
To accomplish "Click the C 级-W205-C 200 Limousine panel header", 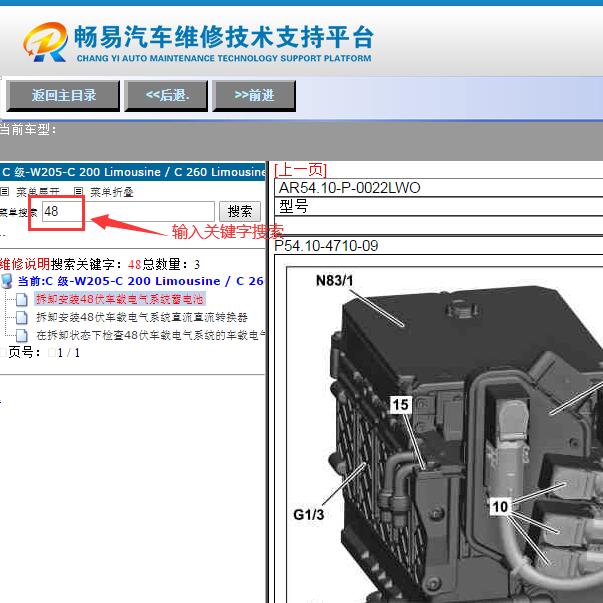I will pyautogui.click(x=133, y=172).
